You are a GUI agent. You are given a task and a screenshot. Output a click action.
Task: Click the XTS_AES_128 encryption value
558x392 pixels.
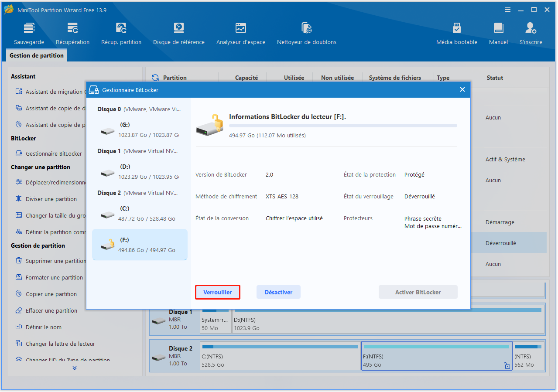(282, 196)
